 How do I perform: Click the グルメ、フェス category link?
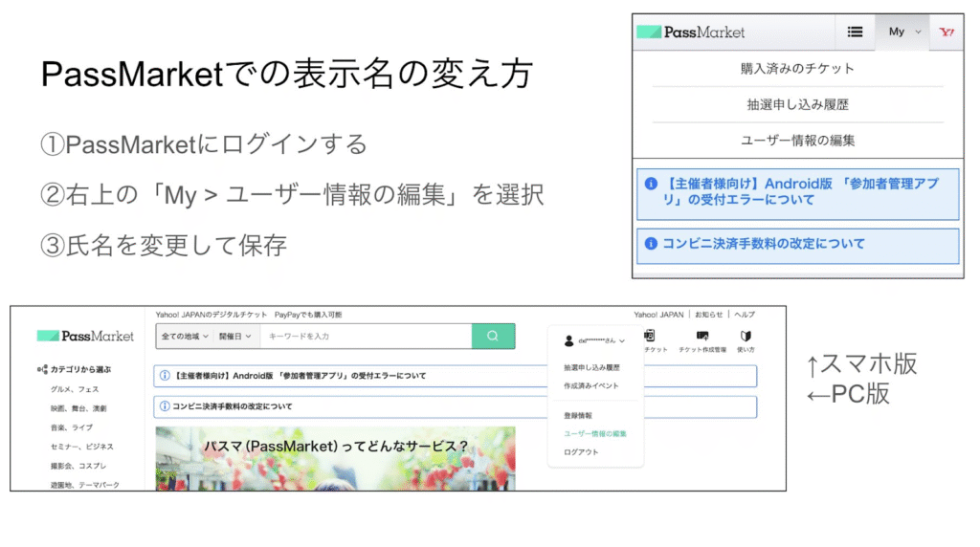tap(75, 389)
